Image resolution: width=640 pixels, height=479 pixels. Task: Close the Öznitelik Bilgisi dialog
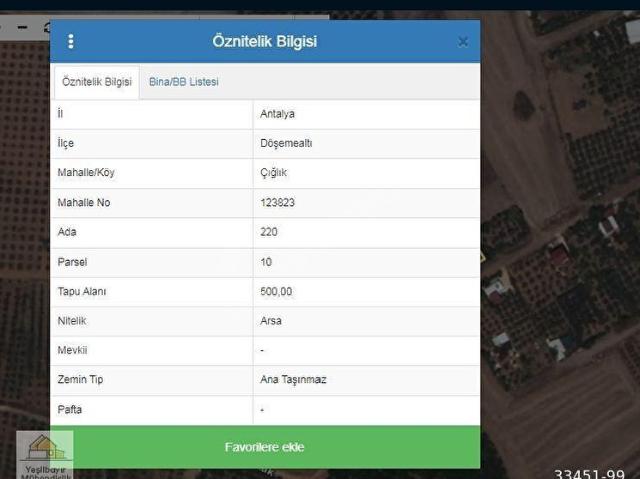[462, 42]
